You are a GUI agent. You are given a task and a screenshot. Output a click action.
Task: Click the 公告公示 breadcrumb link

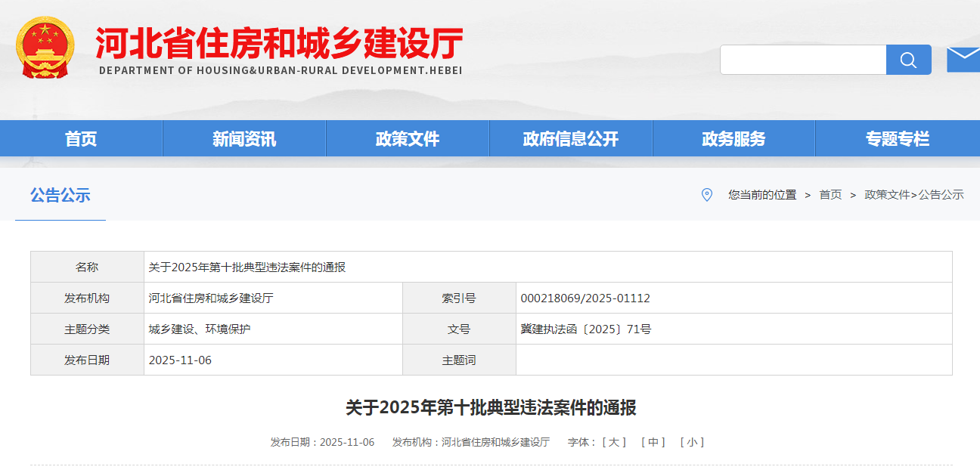tap(941, 195)
